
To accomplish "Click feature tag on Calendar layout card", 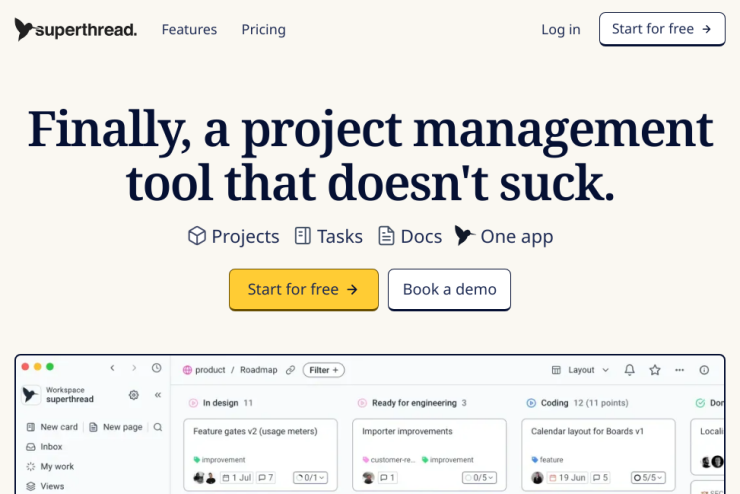I will tap(547, 460).
